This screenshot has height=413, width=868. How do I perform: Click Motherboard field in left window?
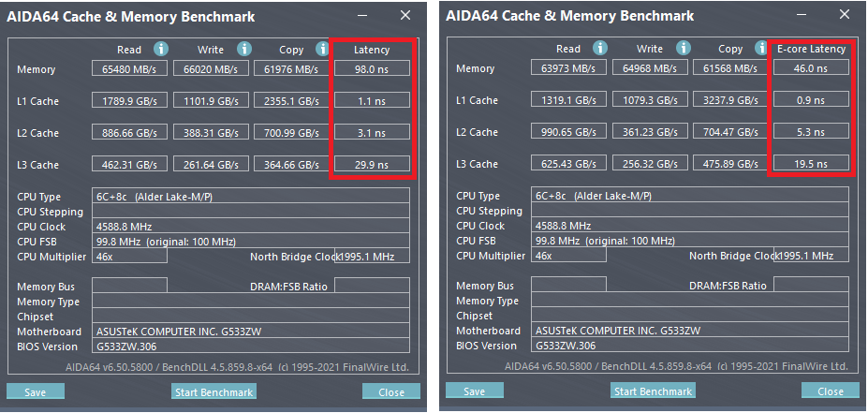click(251, 332)
